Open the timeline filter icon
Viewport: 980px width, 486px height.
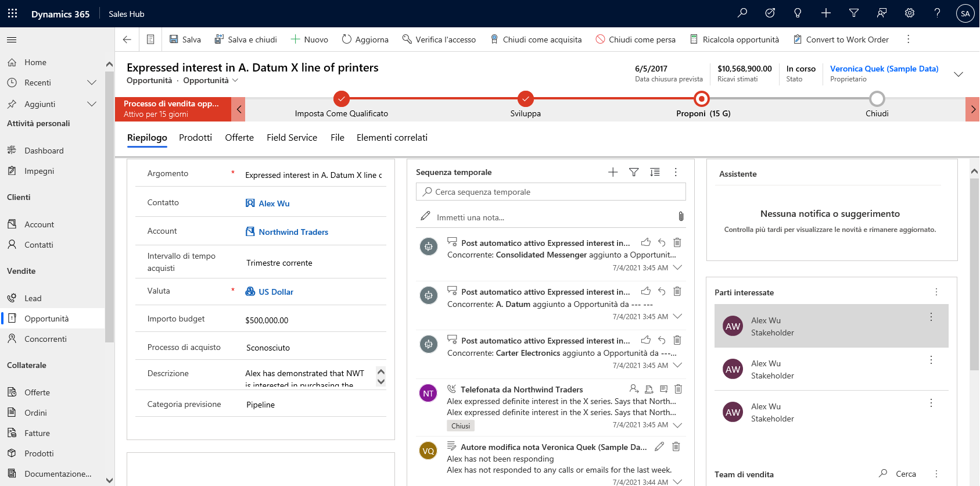tap(634, 172)
